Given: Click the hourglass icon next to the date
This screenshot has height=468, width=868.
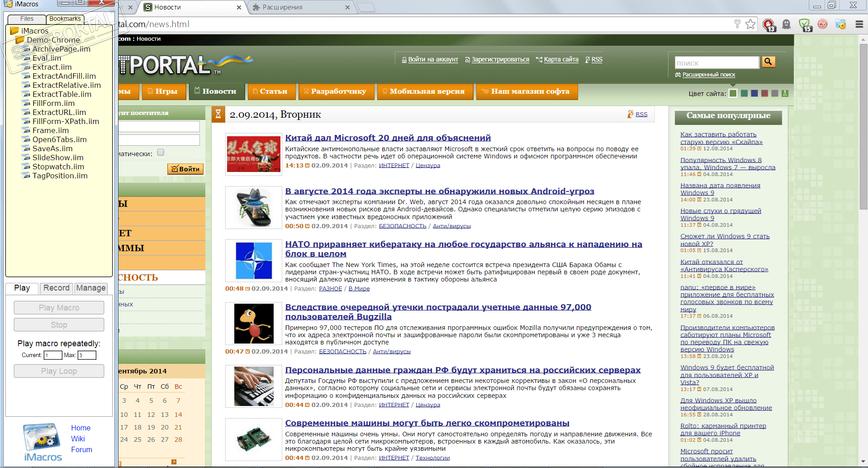Looking at the screenshot, I should point(218,114).
